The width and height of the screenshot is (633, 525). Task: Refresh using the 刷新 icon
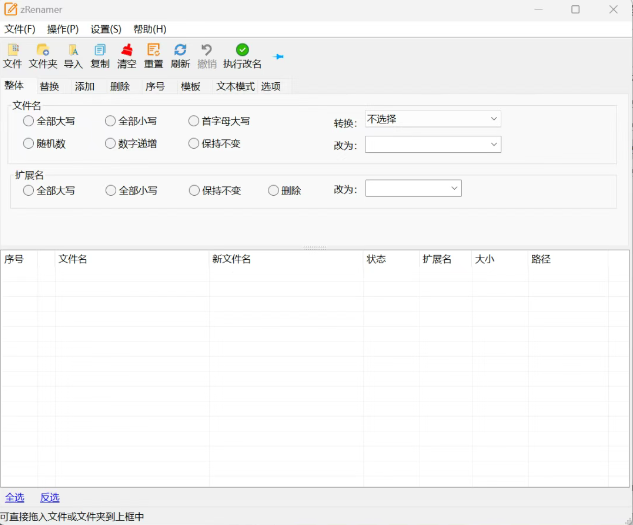[180, 50]
